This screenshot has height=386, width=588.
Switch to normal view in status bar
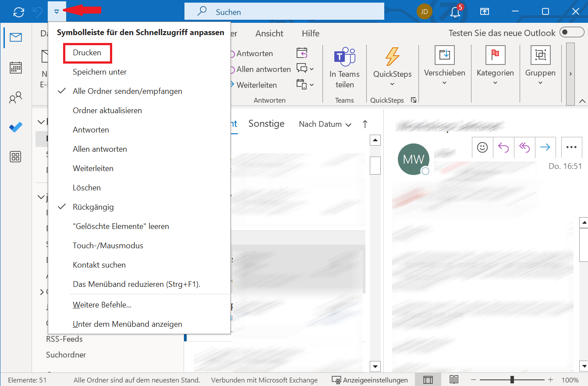(428, 380)
